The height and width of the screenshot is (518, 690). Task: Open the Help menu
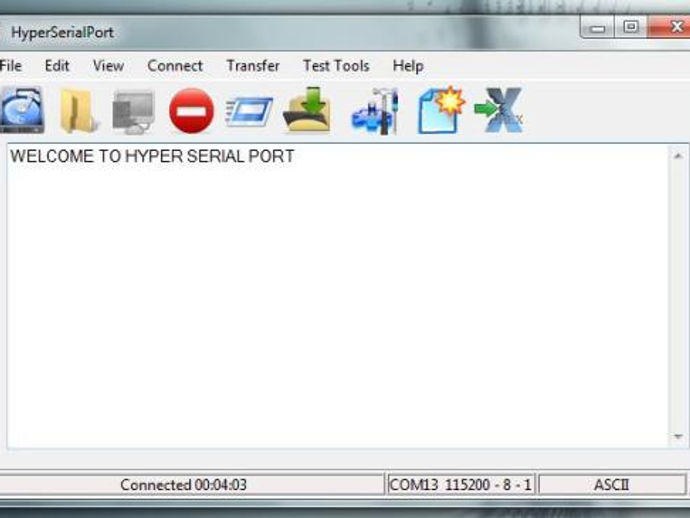tap(408, 66)
